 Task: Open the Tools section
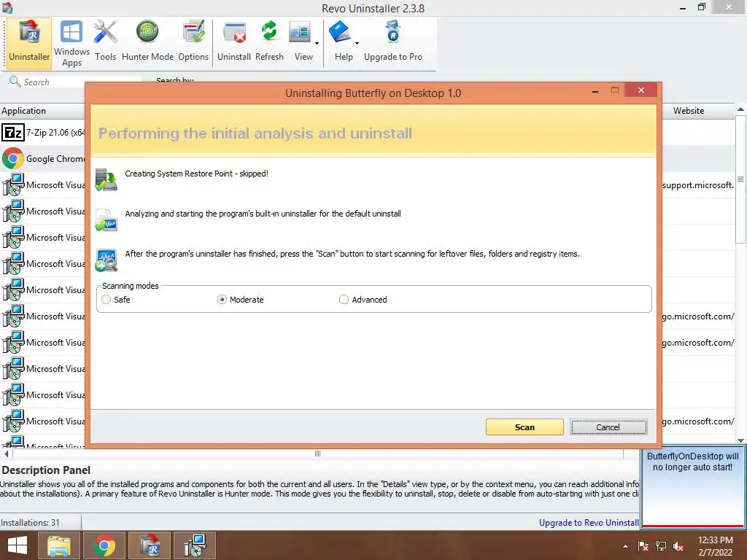(x=105, y=42)
